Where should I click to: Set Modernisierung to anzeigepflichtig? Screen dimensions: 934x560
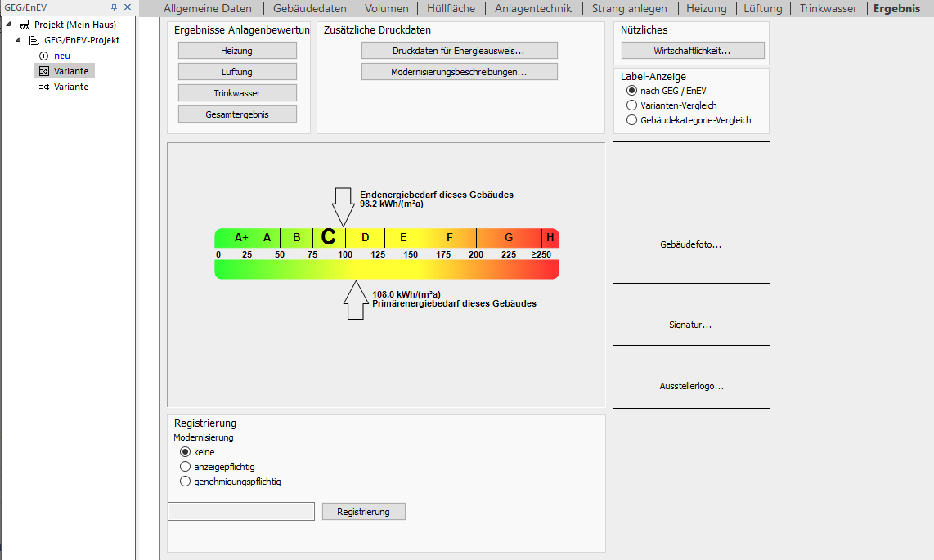186,467
